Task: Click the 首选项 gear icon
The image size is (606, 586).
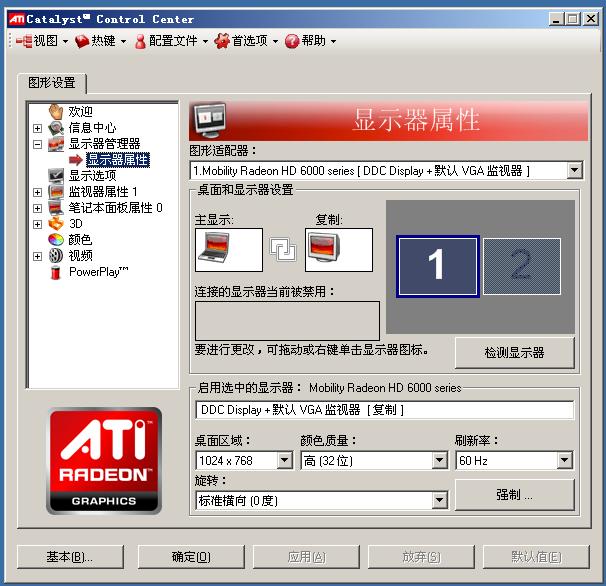Action: pos(222,41)
